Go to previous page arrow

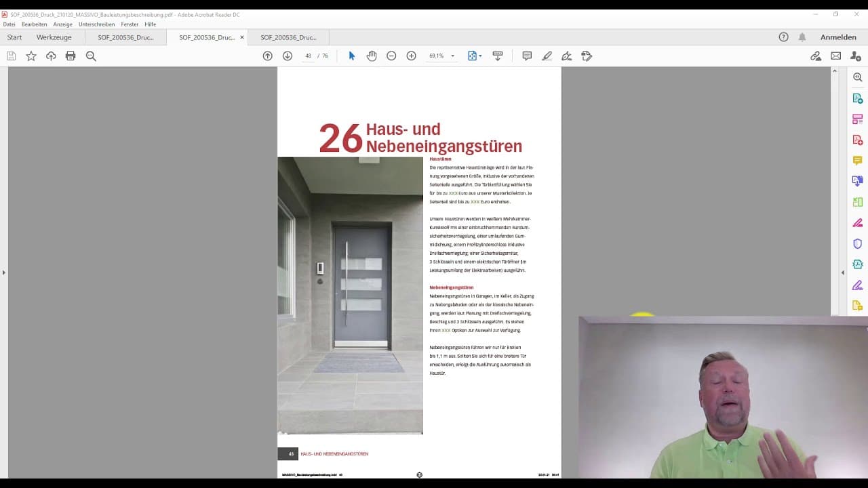pos(268,56)
